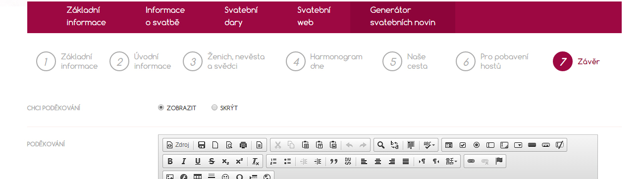The height and width of the screenshot is (179, 644).
Task: Click the Paste clipboard icon
Action: click(x=305, y=145)
